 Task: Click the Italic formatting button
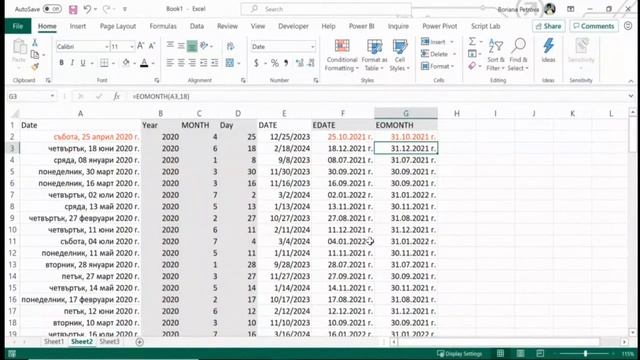click(x=72, y=63)
